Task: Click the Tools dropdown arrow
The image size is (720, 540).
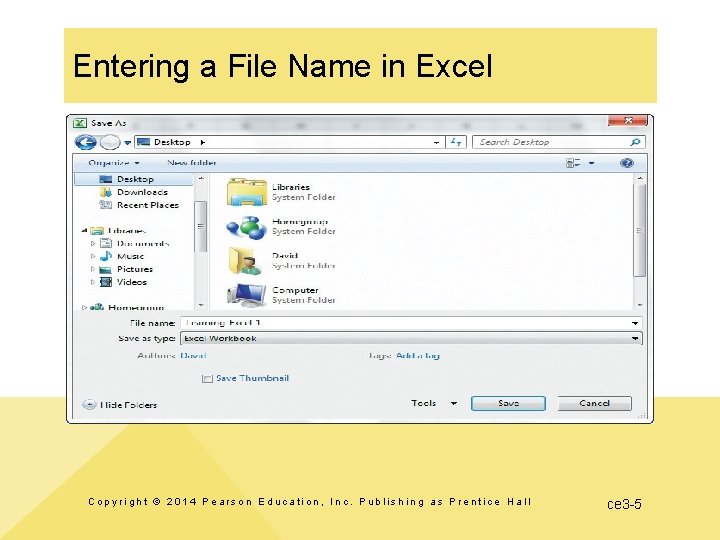Action: (454, 404)
